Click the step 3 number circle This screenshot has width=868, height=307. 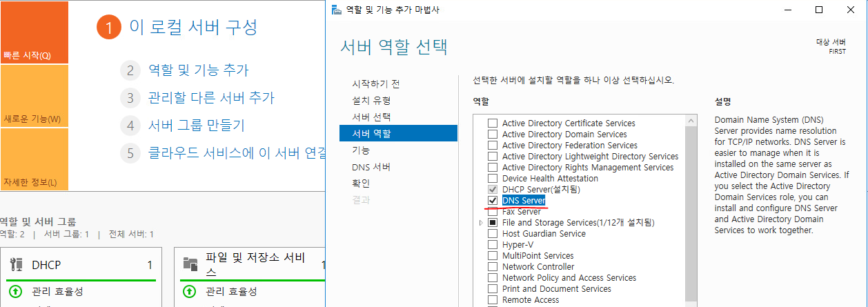coord(130,98)
